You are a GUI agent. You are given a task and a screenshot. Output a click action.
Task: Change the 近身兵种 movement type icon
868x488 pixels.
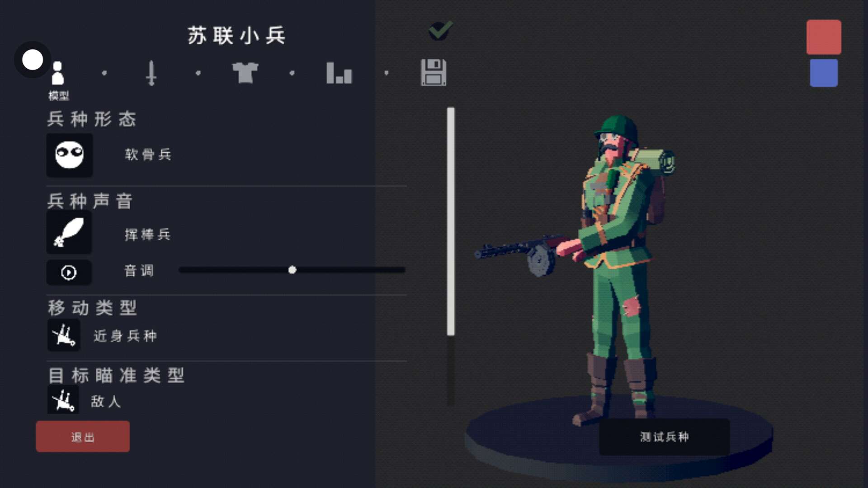pos(64,335)
